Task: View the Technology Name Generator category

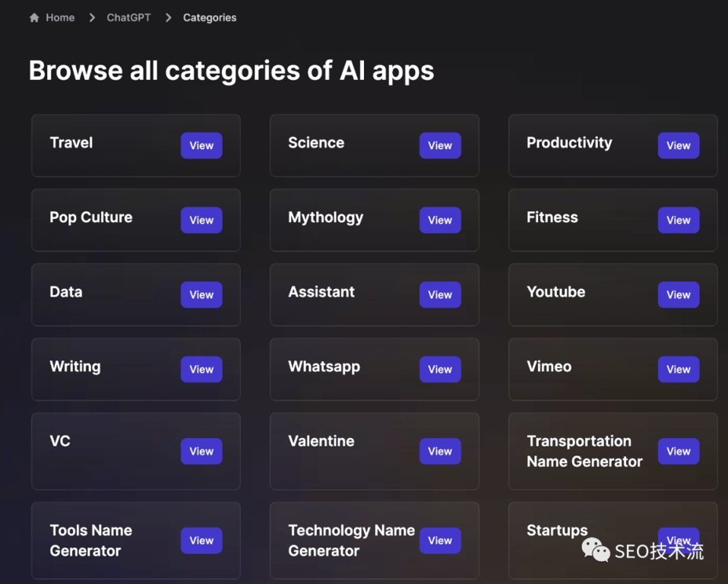Action: pyautogui.click(x=440, y=541)
